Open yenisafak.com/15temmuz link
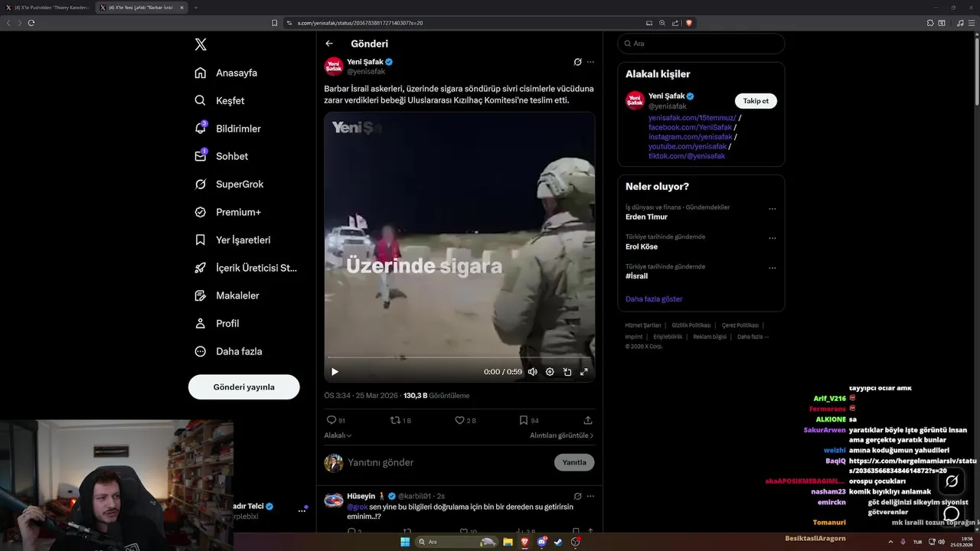 click(692, 118)
